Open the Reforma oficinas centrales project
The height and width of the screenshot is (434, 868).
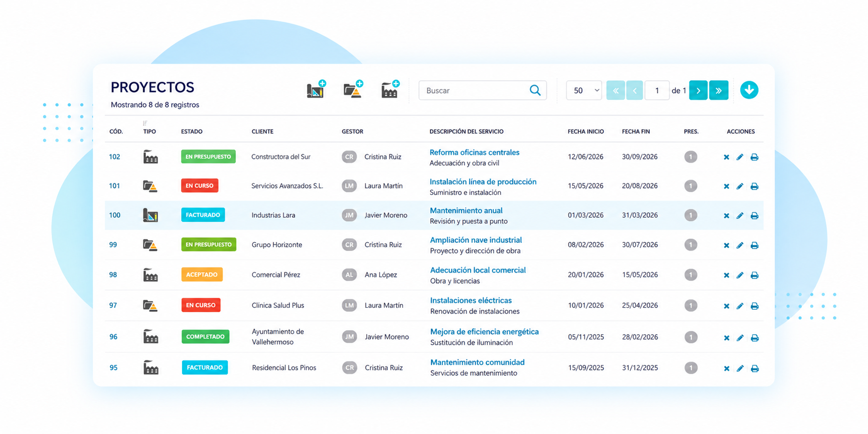click(475, 152)
